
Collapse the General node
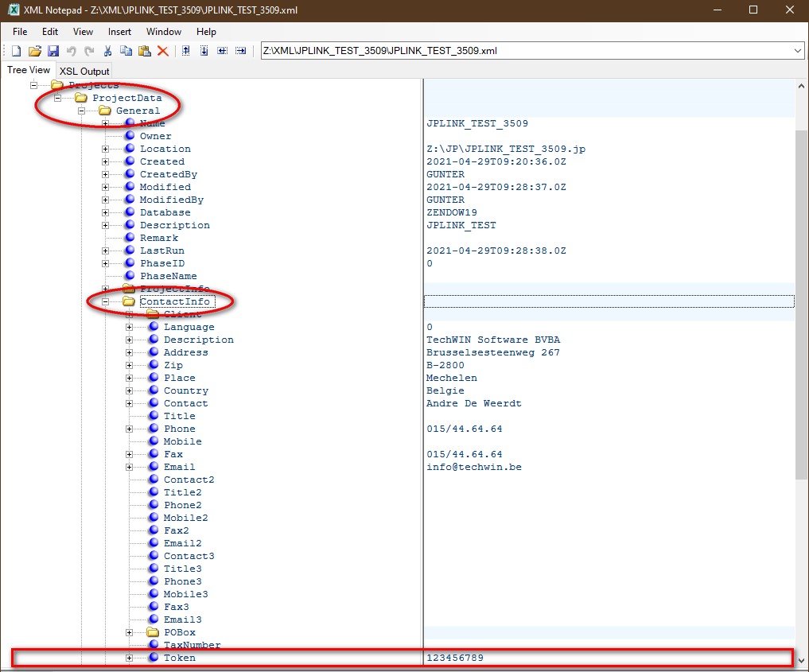[81, 111]
